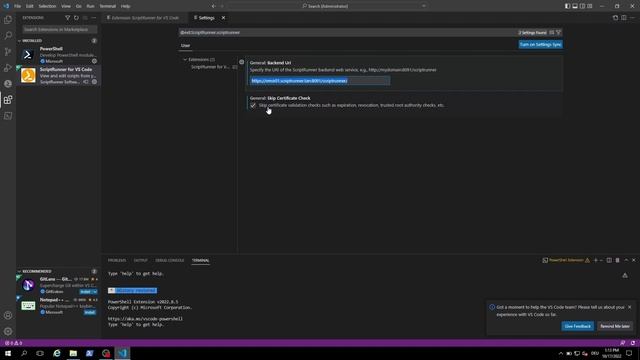Screen dimensions: 640x360
Task: Collapse the Installed extensions section
Action: [x=19, y=41]
